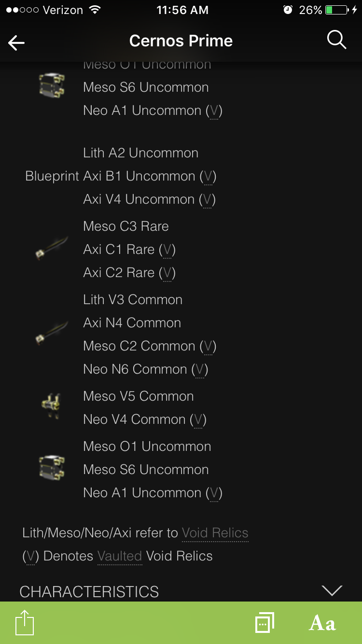
Task: Tap the part image beside Meso C3 Rare
Action: coord(52,249)
